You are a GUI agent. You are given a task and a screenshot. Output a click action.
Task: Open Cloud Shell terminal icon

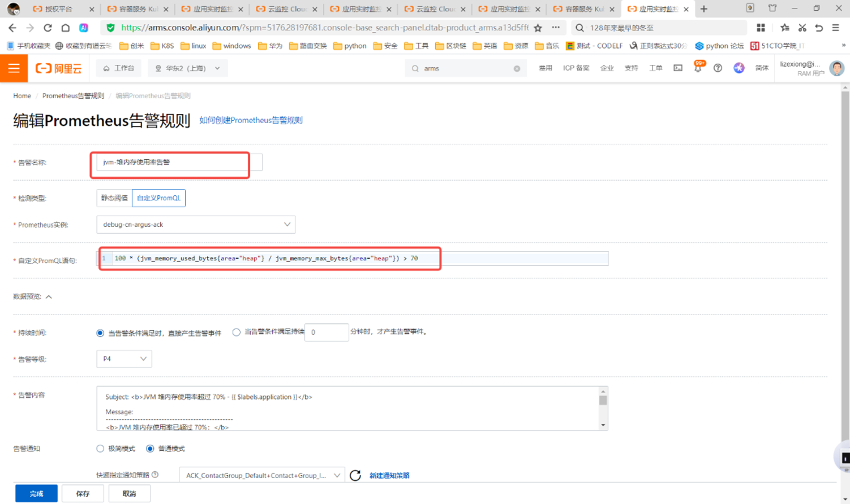coord(678,68)
